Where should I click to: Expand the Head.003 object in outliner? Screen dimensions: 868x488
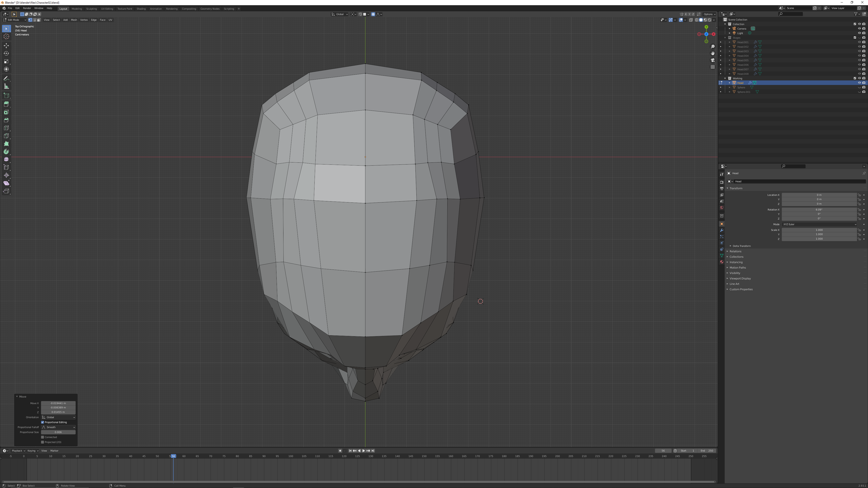(x=730, y=51)
